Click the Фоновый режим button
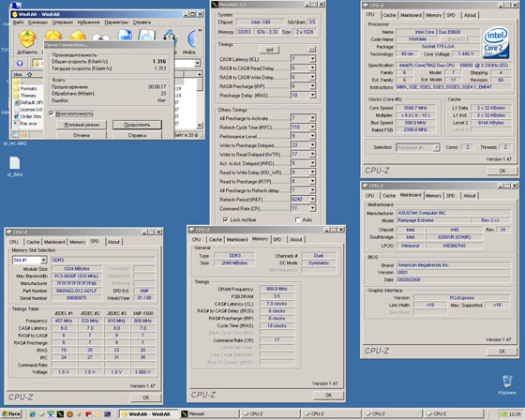The image size is (525, 420). point(82,125)
